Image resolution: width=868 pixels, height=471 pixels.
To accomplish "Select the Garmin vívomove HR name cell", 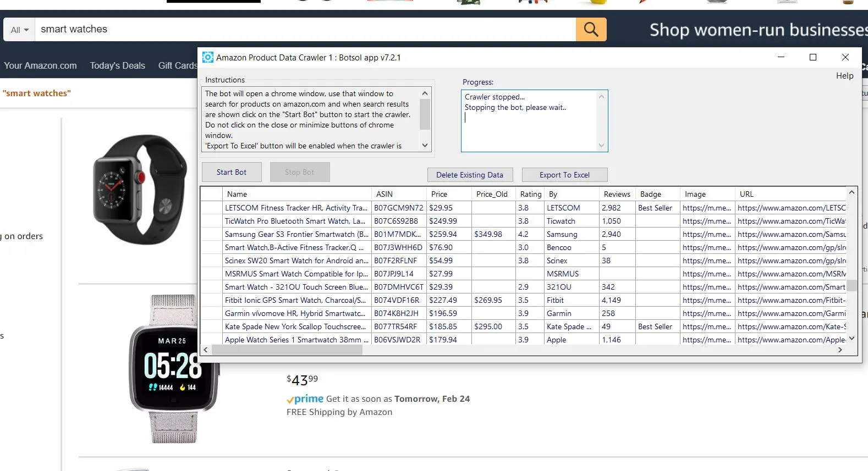I will 297,313.
